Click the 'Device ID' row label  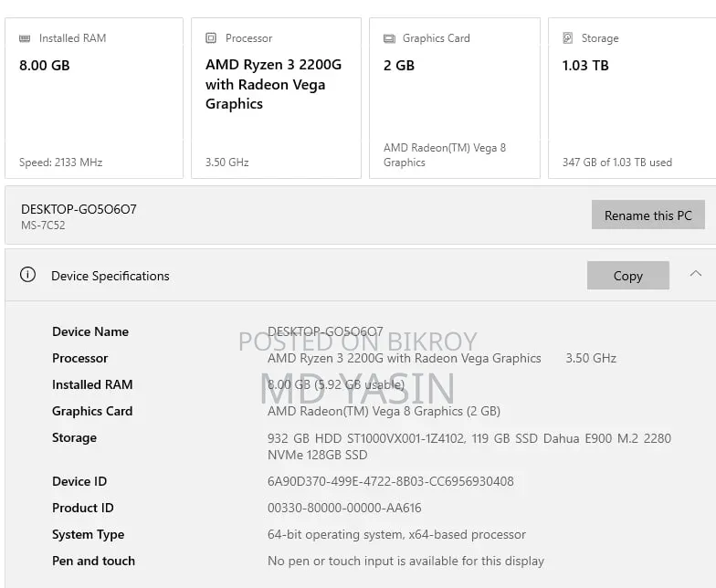79,481
